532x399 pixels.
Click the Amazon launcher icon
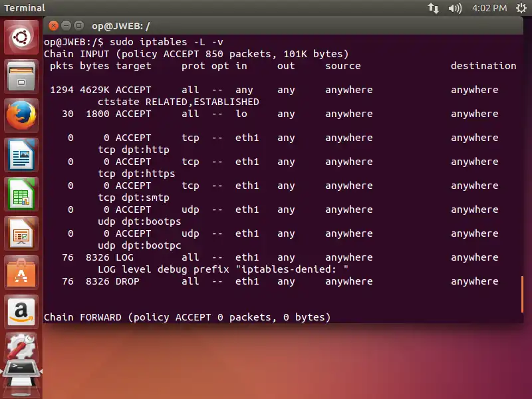point(22,313)
